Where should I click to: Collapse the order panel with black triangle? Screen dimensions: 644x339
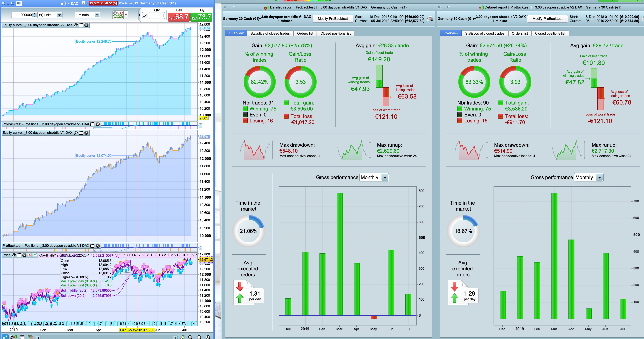point(140,15)
